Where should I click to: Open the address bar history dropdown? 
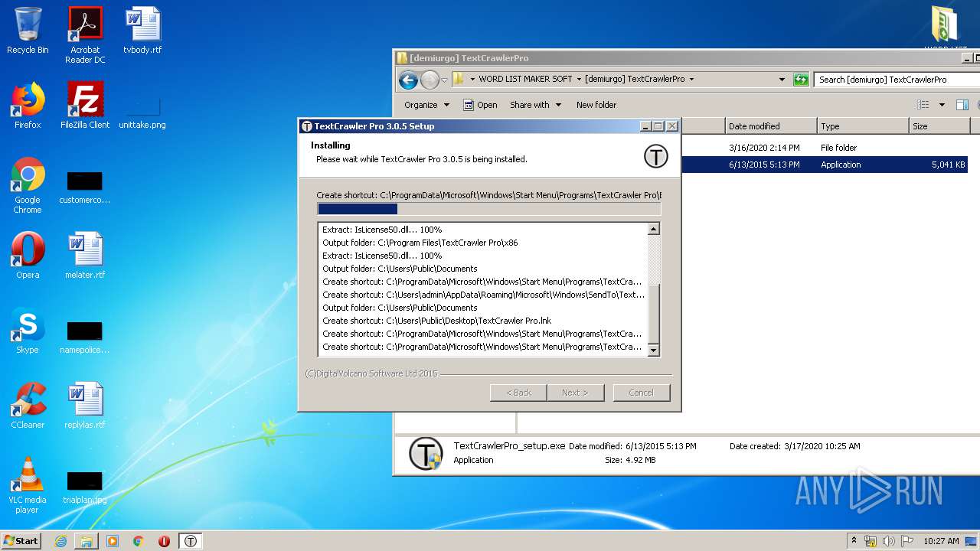coord(782,79)
